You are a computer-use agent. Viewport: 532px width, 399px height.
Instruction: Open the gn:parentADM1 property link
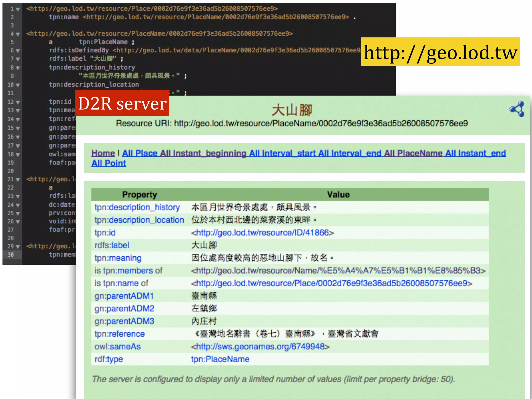[x=124, y=296]
